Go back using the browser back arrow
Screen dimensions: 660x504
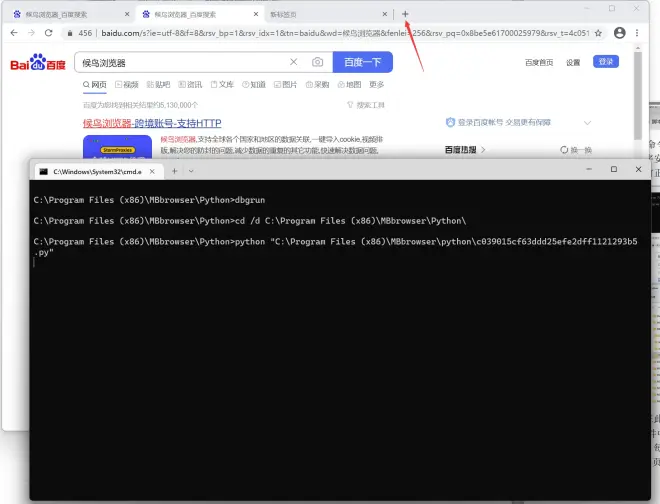14,33
